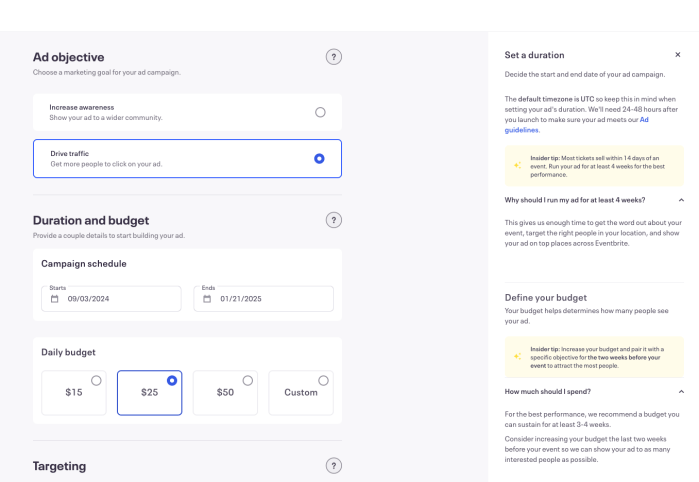
Task: Select the Custom daily budget option
Action: (300, 392)
